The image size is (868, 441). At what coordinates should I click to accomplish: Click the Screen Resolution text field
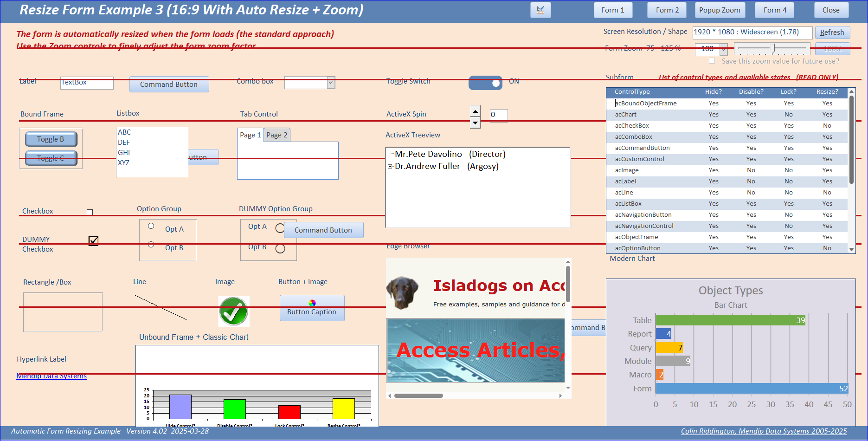point(752,32)
